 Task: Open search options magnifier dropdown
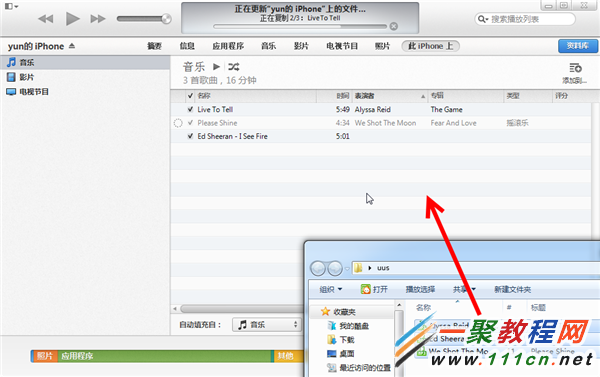pos(483,19)
